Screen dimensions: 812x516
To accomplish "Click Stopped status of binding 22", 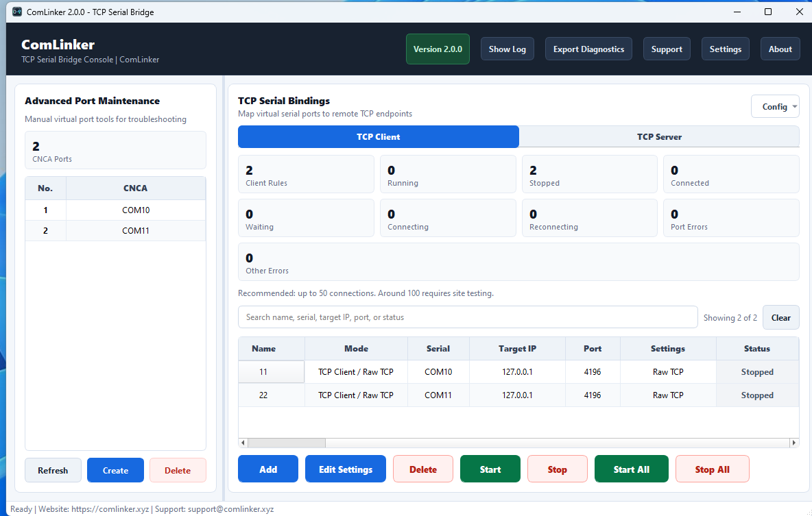I will tap(757, 395).
